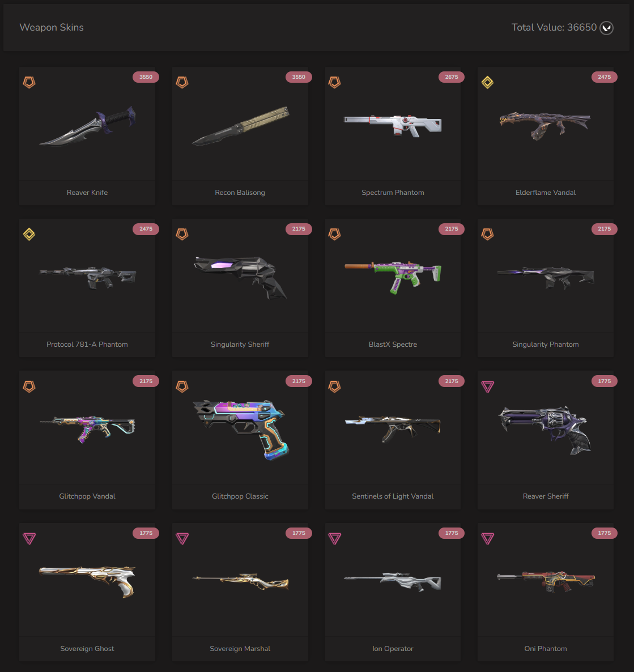Select the Singularity Sheriff skin image
Screen dimensions: 634x672
240,277
